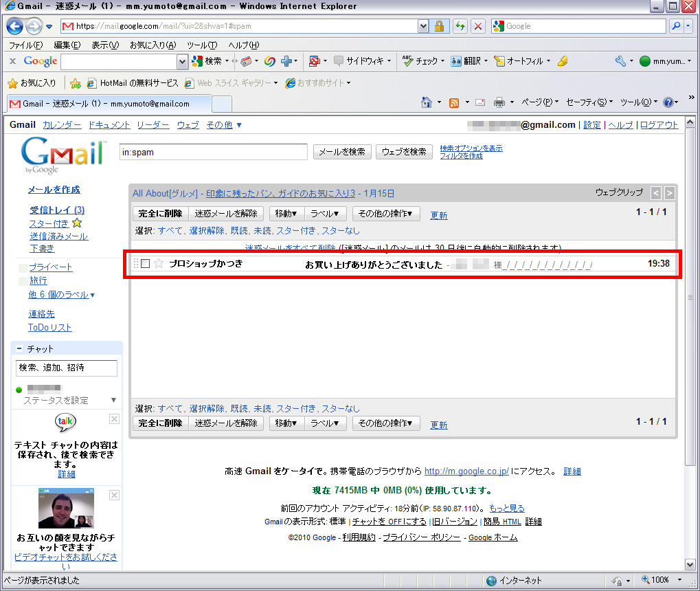Click the browser Back arrow button

coord(14,26)
